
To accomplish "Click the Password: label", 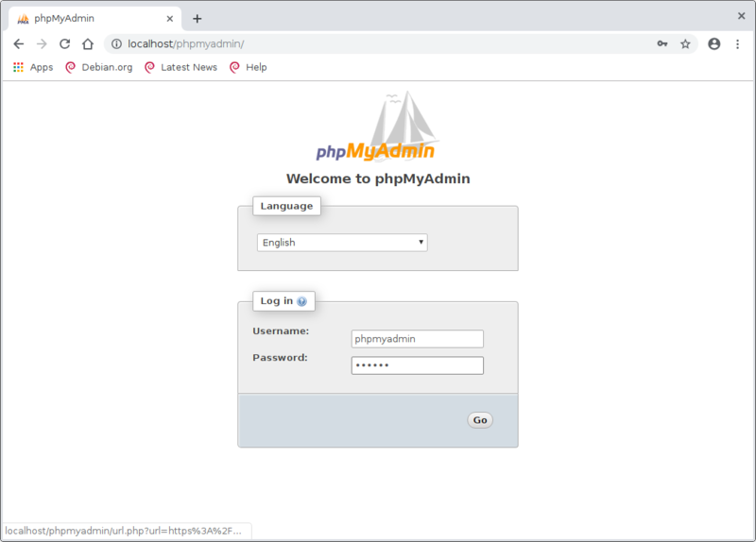I will [x=280, y=358].
